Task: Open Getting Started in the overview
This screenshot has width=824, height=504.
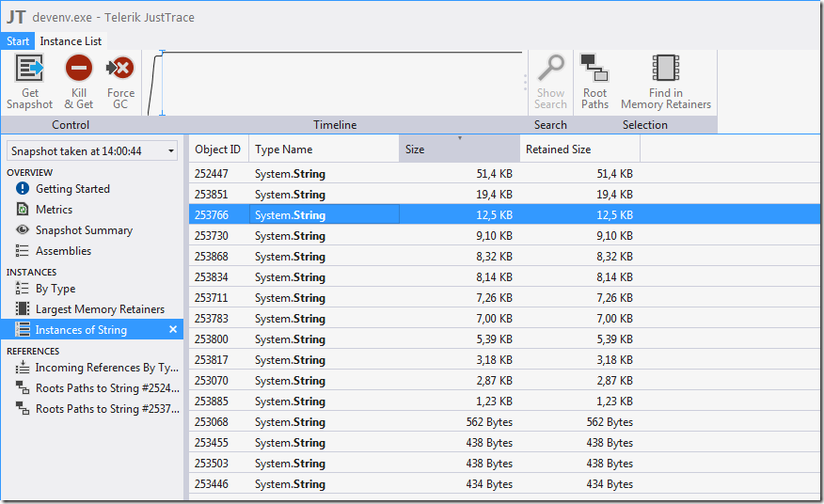Action: click(x=72, y=189)
